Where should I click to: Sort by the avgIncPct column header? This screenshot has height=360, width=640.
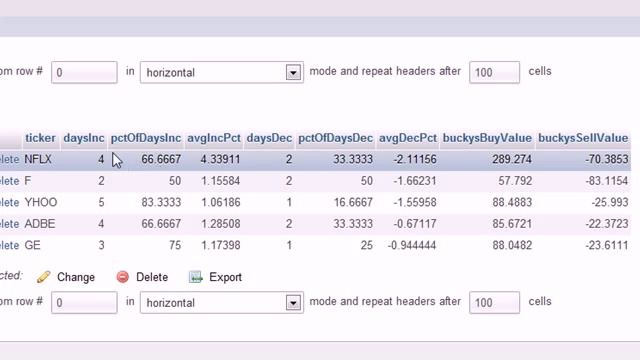click(x=214, y=138)
